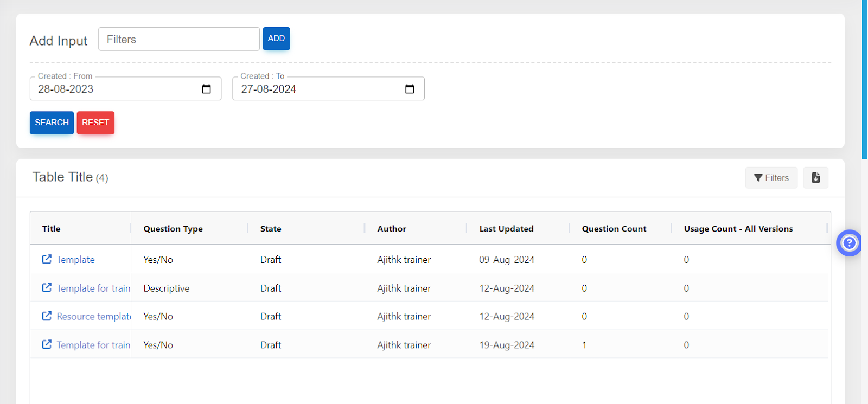The width and height of the screenshot is (868, 404).
Task: Sort by Question Count column header
Action: (614, 229)
